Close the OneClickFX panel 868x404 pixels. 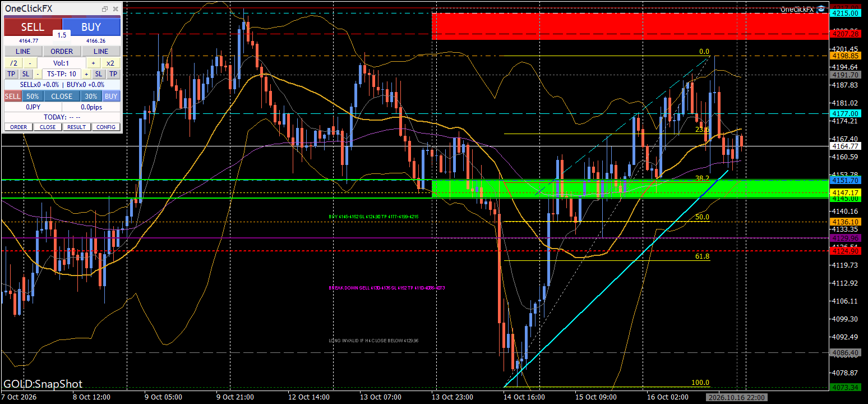point(116,9)
